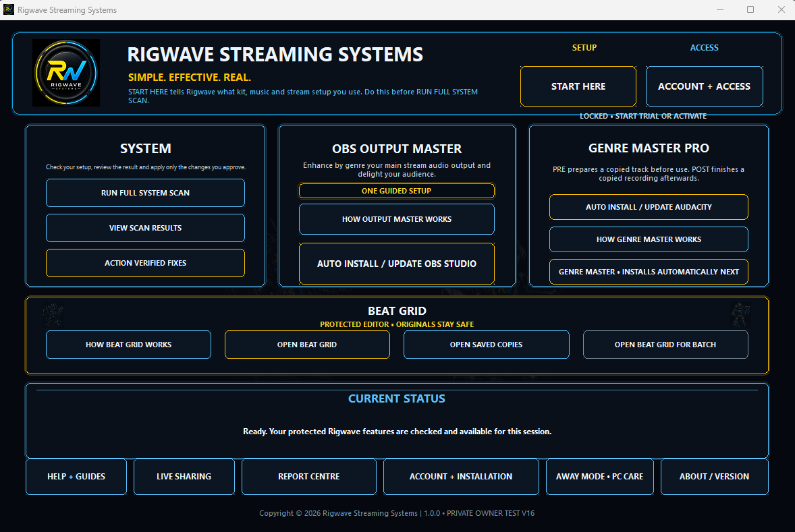795x532 pixels.
Task: Maximize the Rigwave window
Action: tap(750, 9)
